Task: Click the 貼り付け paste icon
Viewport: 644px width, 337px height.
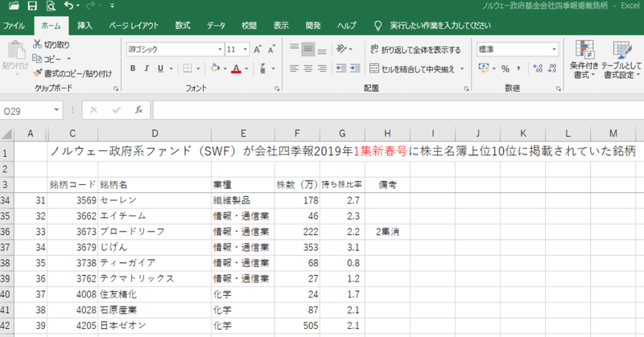Action: (16, 51)
